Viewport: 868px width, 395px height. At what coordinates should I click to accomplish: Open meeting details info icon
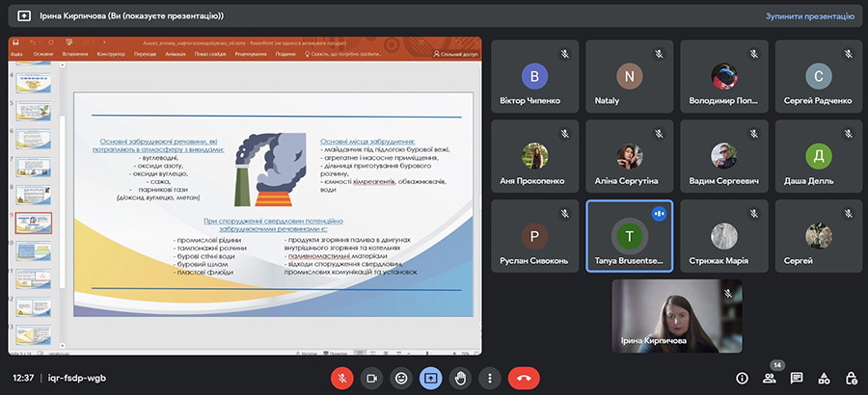pos(742,378)
